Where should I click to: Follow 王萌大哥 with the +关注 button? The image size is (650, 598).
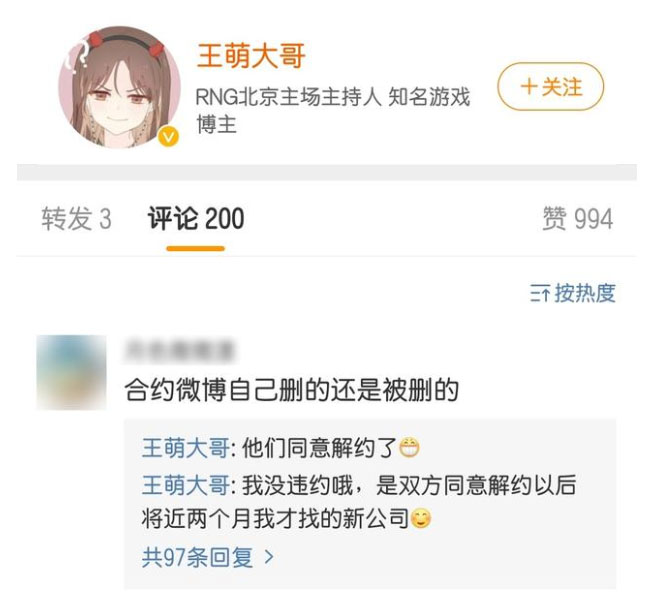[551, 87]
